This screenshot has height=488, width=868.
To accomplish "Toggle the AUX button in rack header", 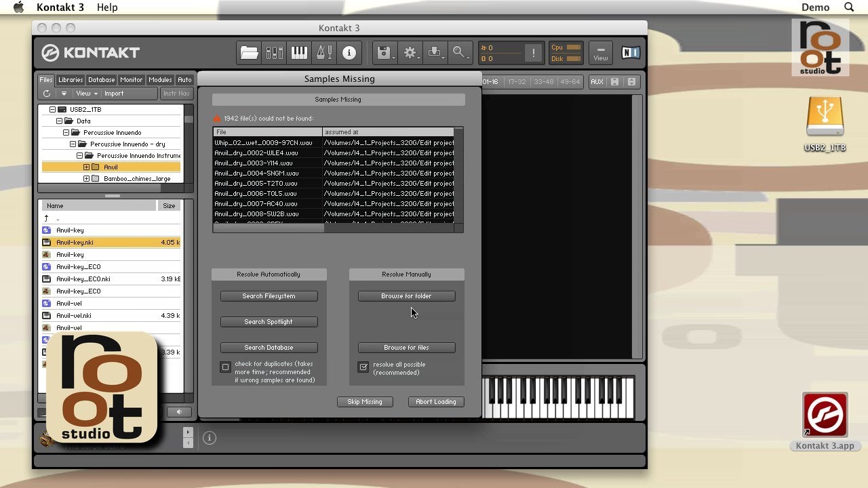I will (597, 82).
